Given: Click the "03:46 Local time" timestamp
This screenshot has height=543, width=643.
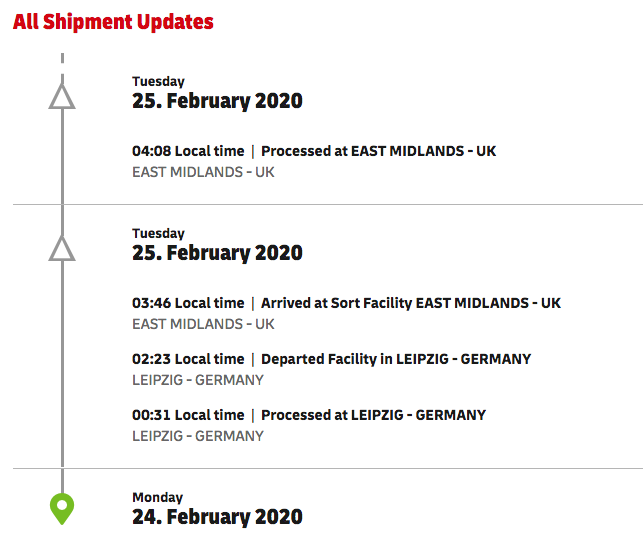Looking at the screenshot, I should [x=188, y=303].
